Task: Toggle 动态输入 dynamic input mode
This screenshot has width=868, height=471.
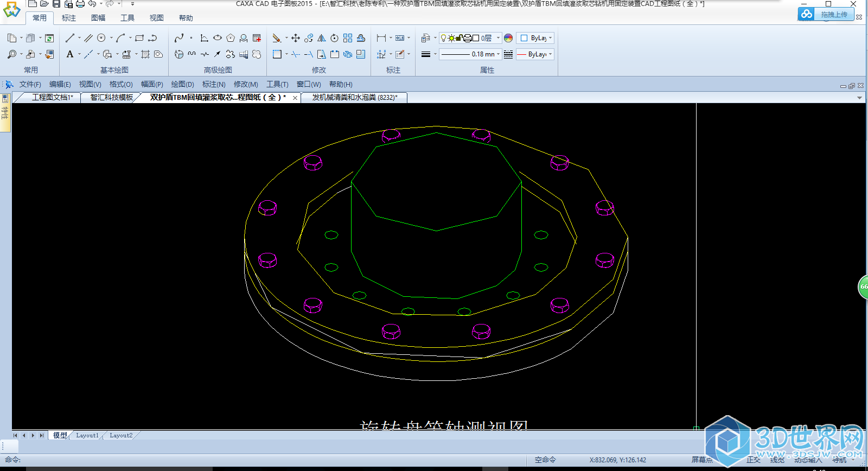Action: [808, 460]
